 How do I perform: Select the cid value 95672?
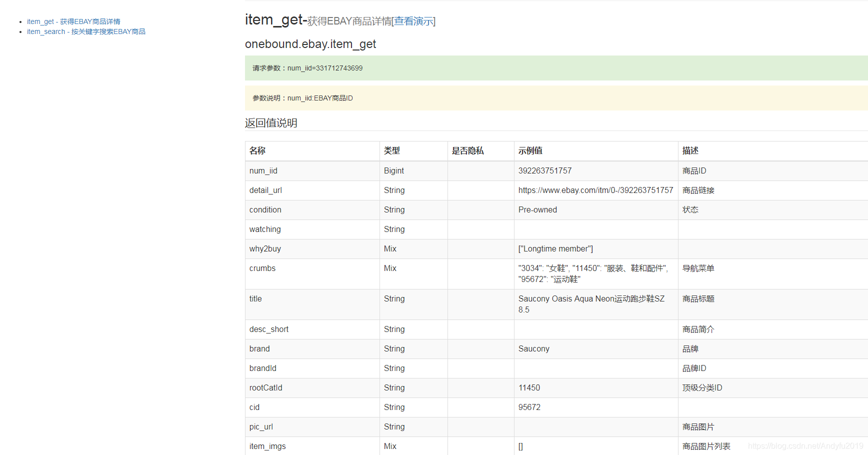pos(529,407)
